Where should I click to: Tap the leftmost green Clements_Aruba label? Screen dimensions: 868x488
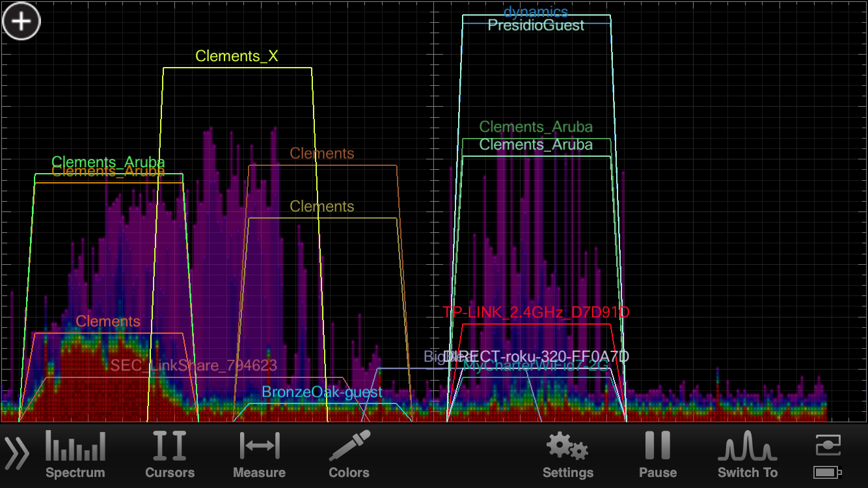pyautogui.click(x=108, y=161)
